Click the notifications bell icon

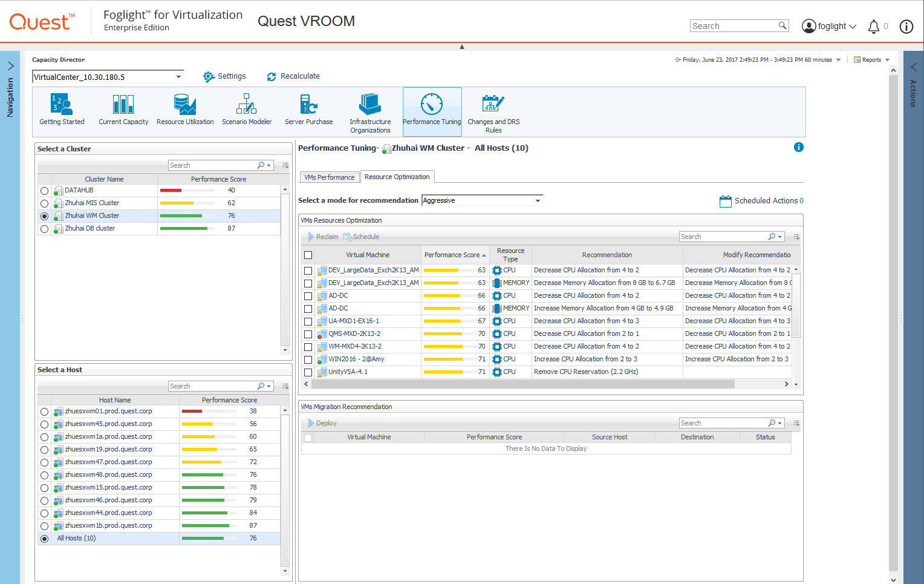pos(874,27)
